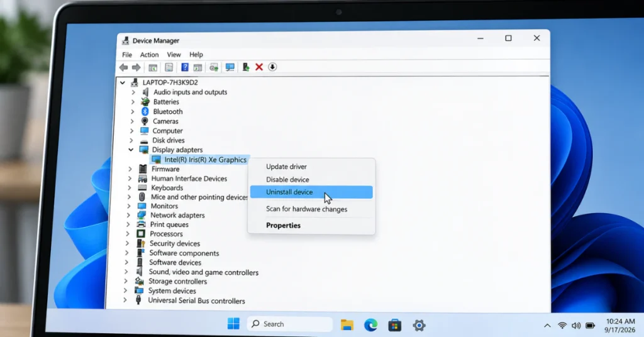Expand the Software components category
Screen dimensions: 644x337
coord(127,253)
